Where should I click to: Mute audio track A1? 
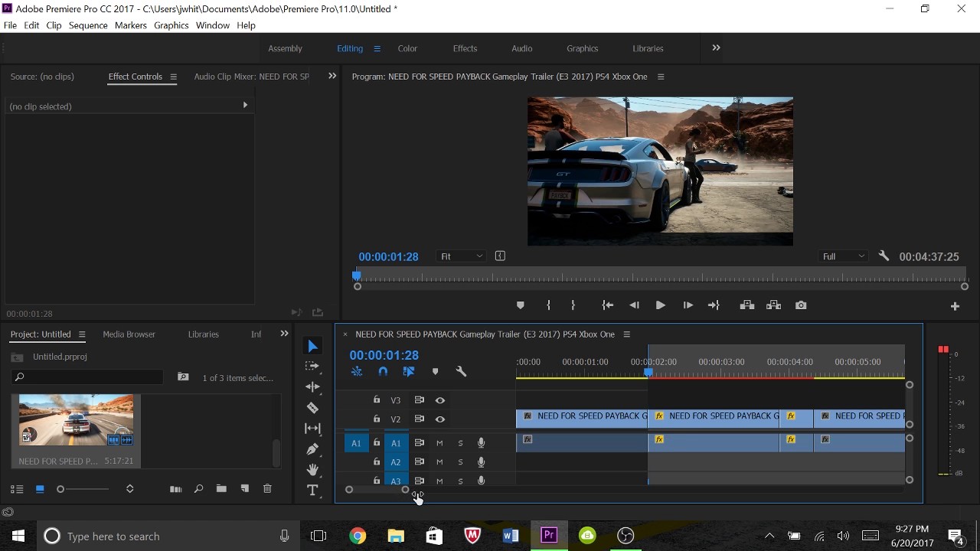point(439,443)
